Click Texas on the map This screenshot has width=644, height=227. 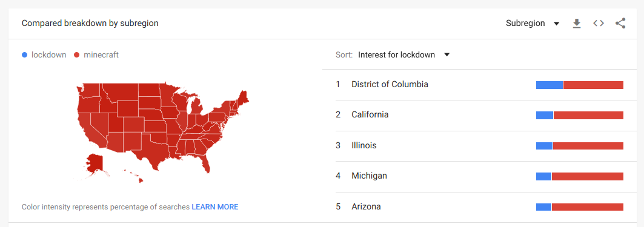tap(153, 153)
